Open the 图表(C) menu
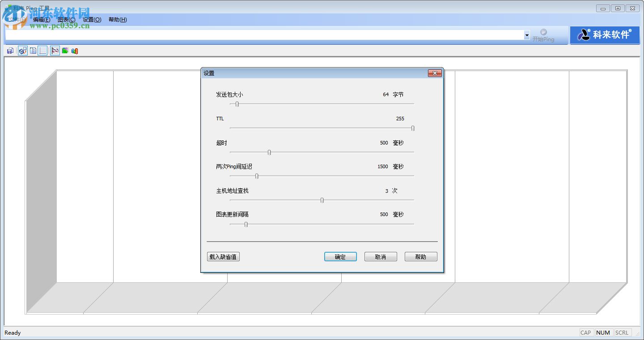The image size is (644, 340). [x=66, y=20]
